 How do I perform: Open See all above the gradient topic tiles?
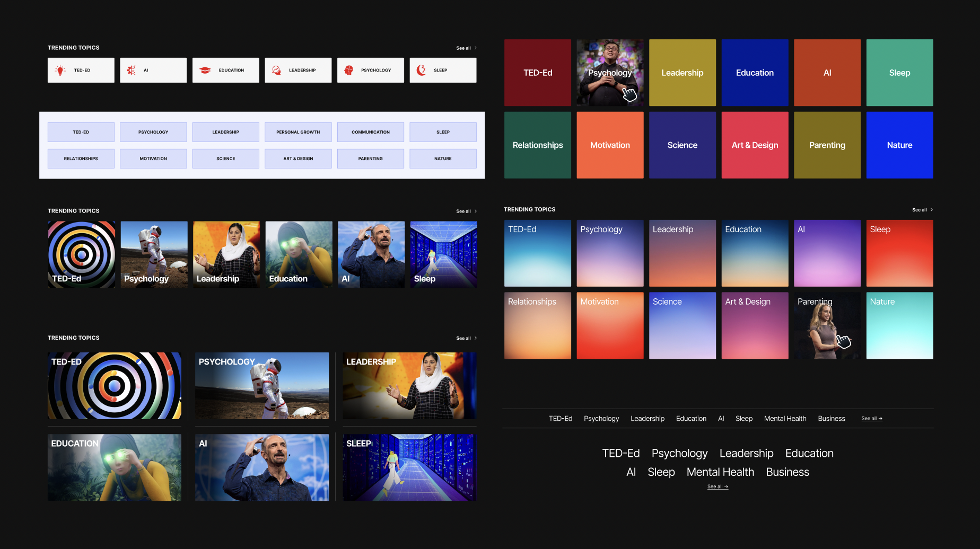922,210
